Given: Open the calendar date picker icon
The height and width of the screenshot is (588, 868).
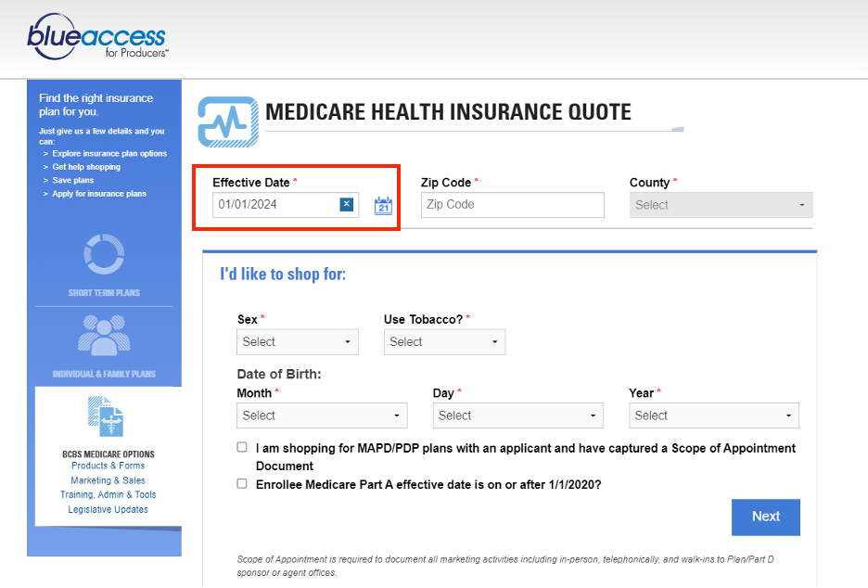Looking at the screenshot, I should (x=383, y=205).
